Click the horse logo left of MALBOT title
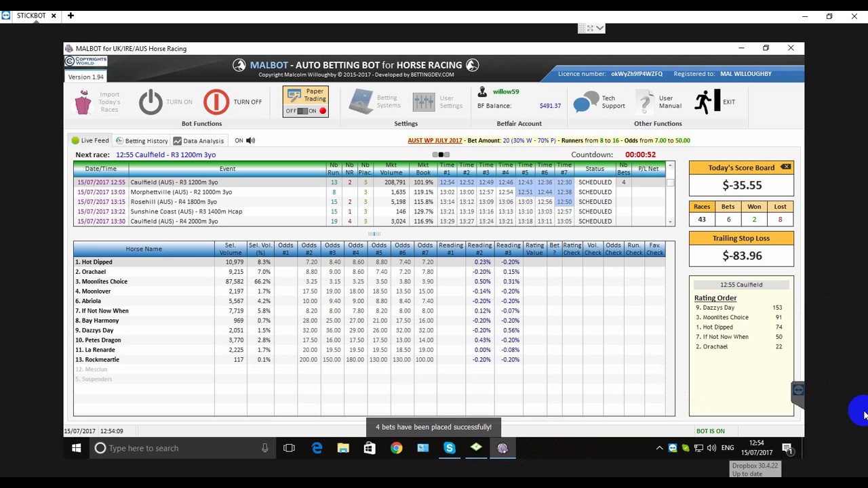 tap(239, 65)
